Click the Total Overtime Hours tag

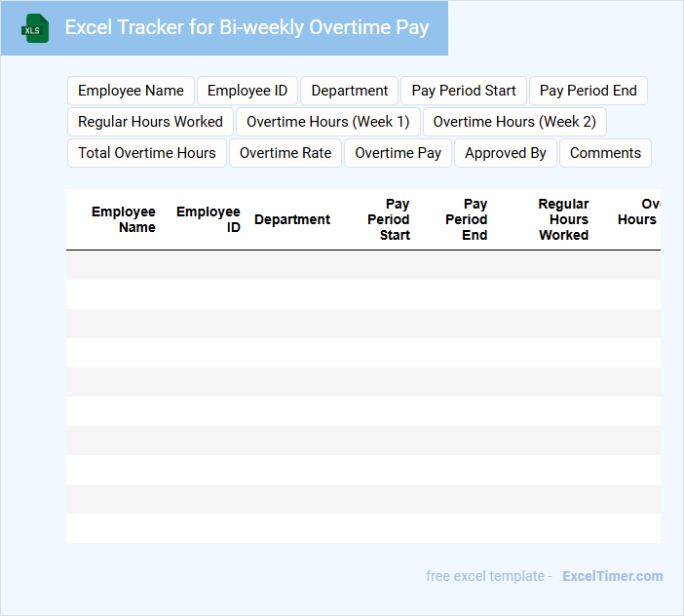pyautogui.click(x=147, y=153)
